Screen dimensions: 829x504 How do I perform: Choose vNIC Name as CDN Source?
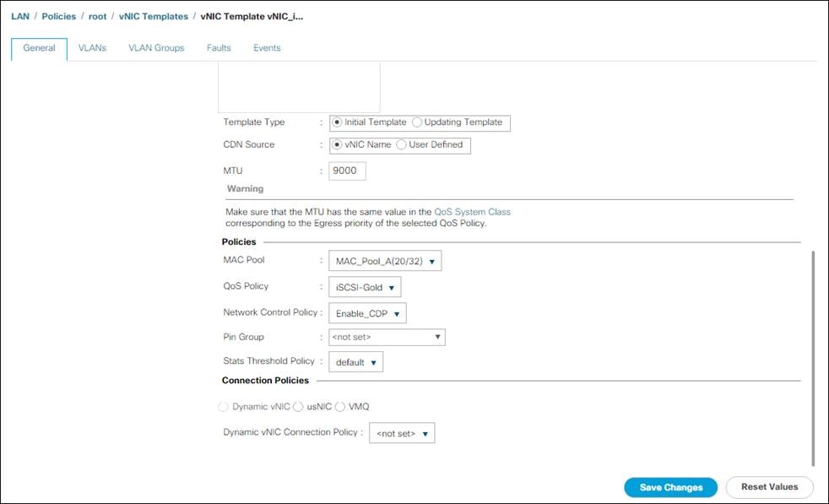[x=337, y=144]
